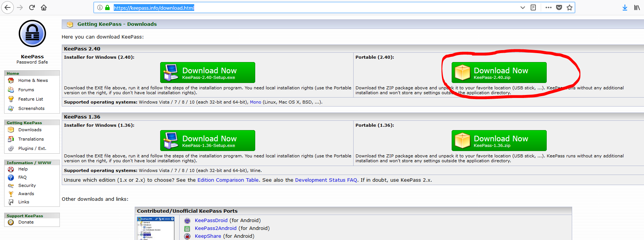Open Donate sidebar link

pyautogui.click(x=26, y=222)
